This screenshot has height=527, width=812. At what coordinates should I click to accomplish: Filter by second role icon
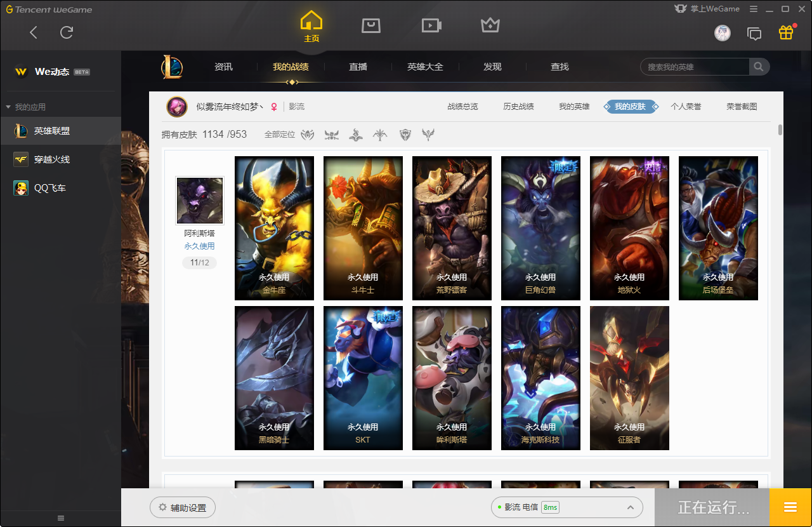(332, 135)
